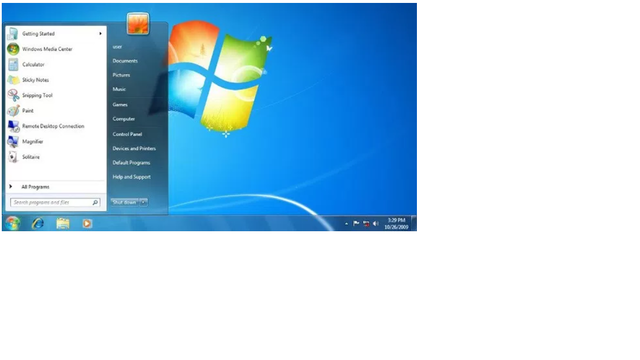Click the user account picture
Screen dimensions: 640x360
click(138, 23)
